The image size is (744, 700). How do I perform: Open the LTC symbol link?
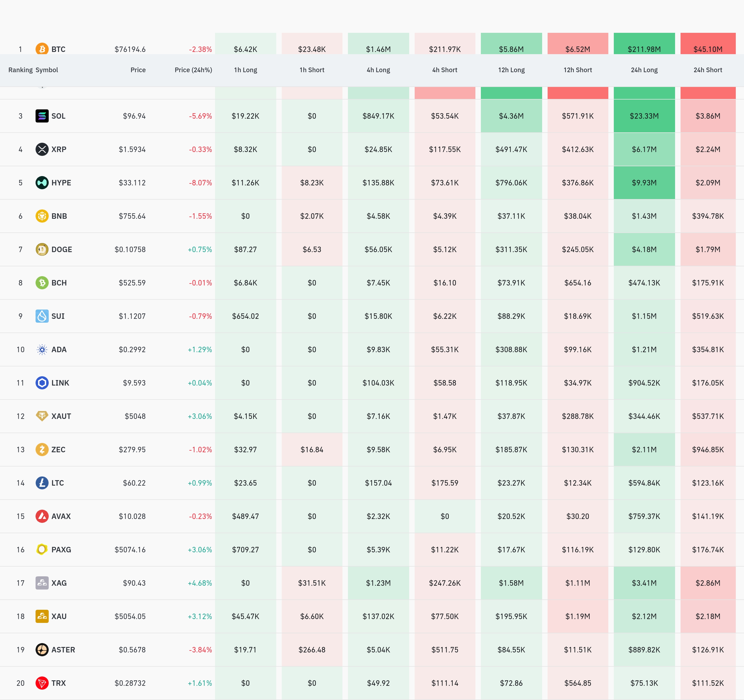coord(58,483)
